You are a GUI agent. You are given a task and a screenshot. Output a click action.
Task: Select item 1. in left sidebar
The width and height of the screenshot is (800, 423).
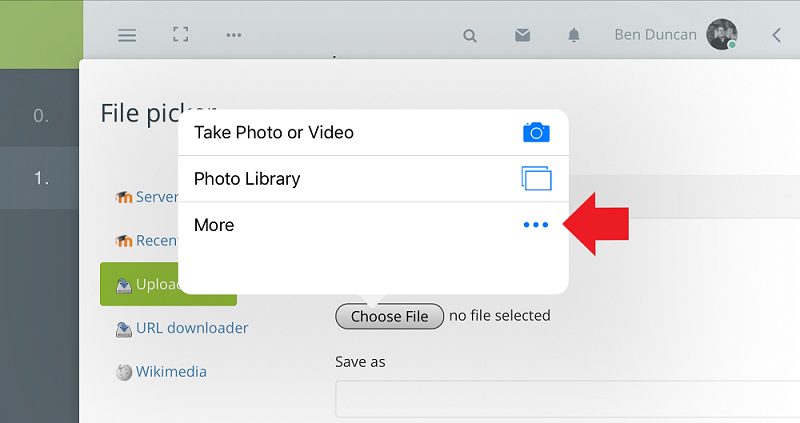tap(41, 178)
